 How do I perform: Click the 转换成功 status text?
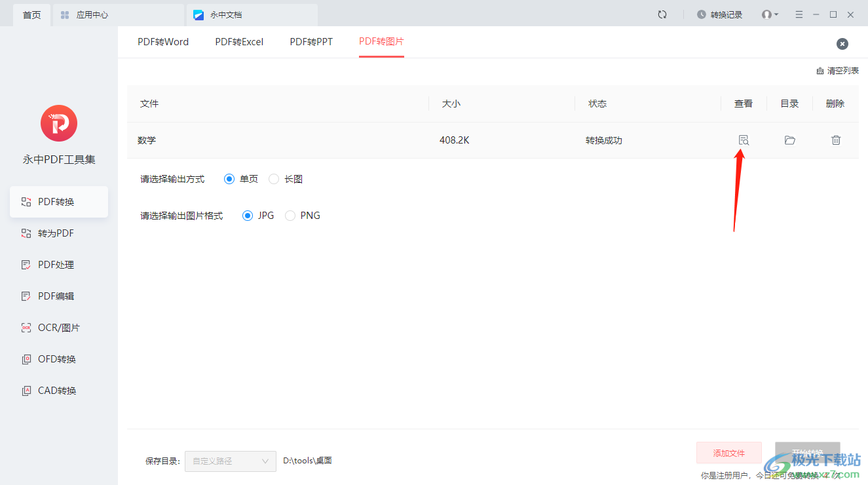tap(604, 140)
